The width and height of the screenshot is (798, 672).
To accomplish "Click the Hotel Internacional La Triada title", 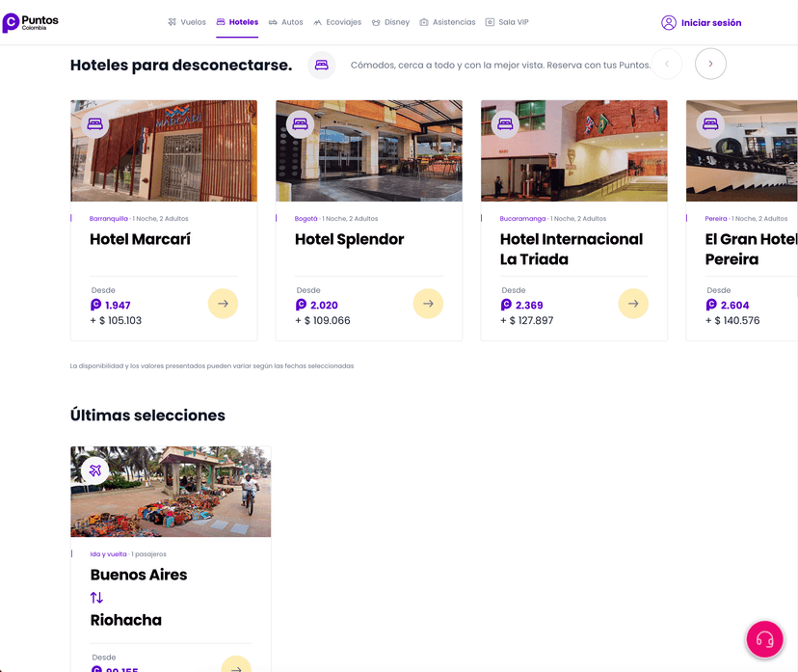I will tap(572, 249).
